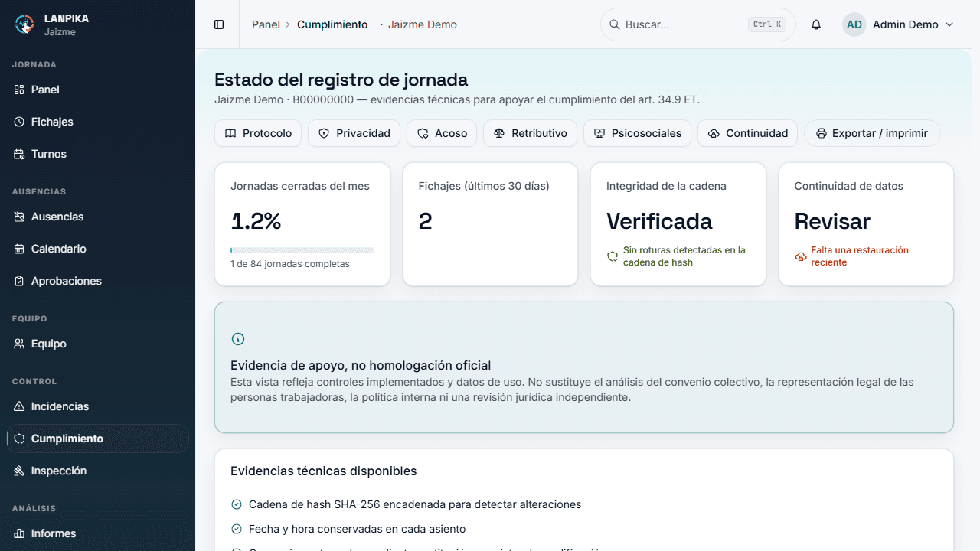Screen dimensions: 980x551
Task: Click the Lanpika logo icon
Action: [x=24, y=24]
